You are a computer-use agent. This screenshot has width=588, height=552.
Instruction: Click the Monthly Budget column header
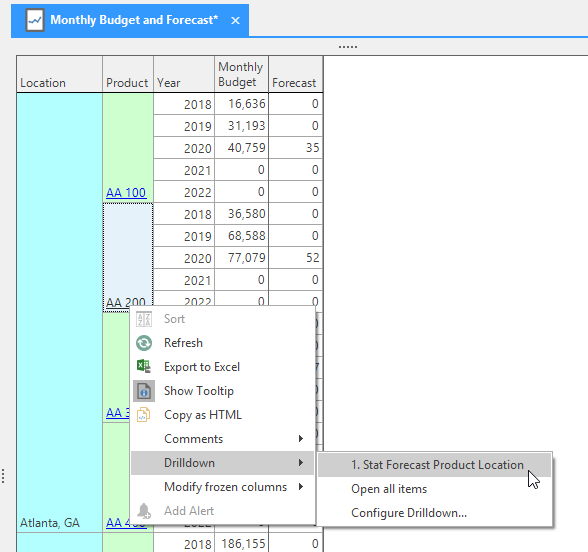241,74
